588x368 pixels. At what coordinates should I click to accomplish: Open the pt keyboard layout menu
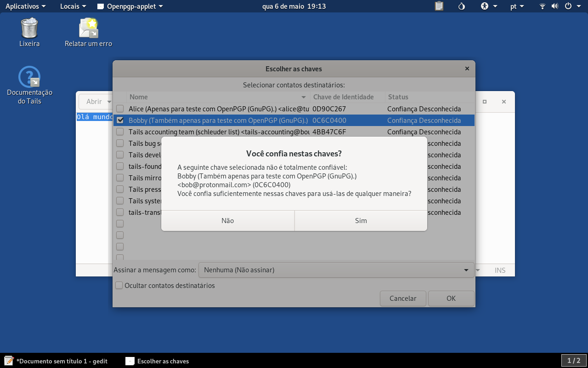[518, 6]
